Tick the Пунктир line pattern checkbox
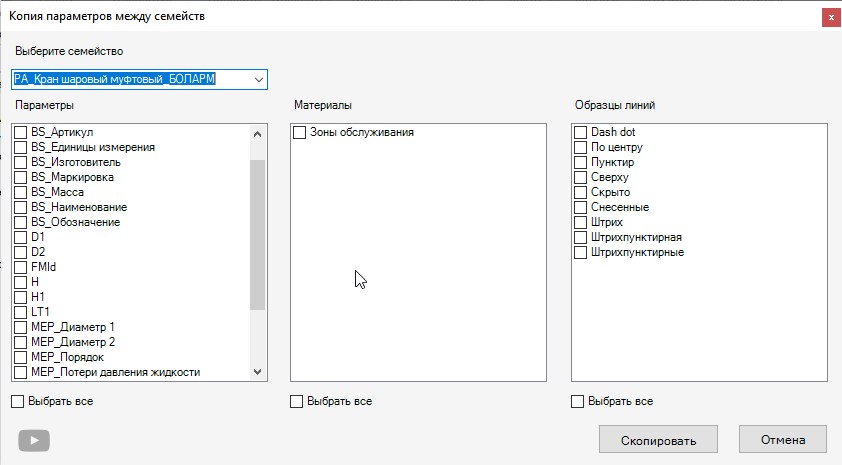Image resolution: width=842 pixels, height=465 pixels. click(581, 162)
